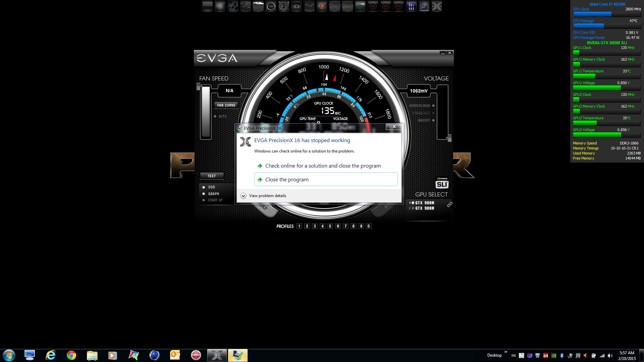Open the X icon at dock's right end
This screenshot has height=362, width=644.
tap(437, 6)
